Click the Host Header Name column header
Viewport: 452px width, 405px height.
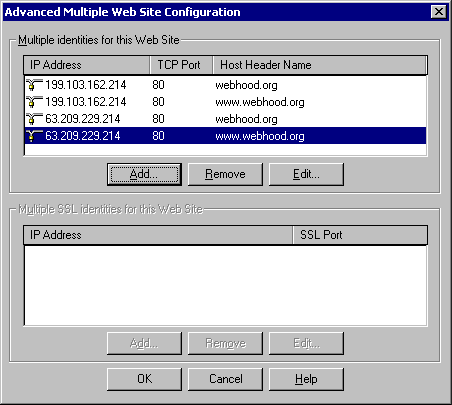pos(320,65)
